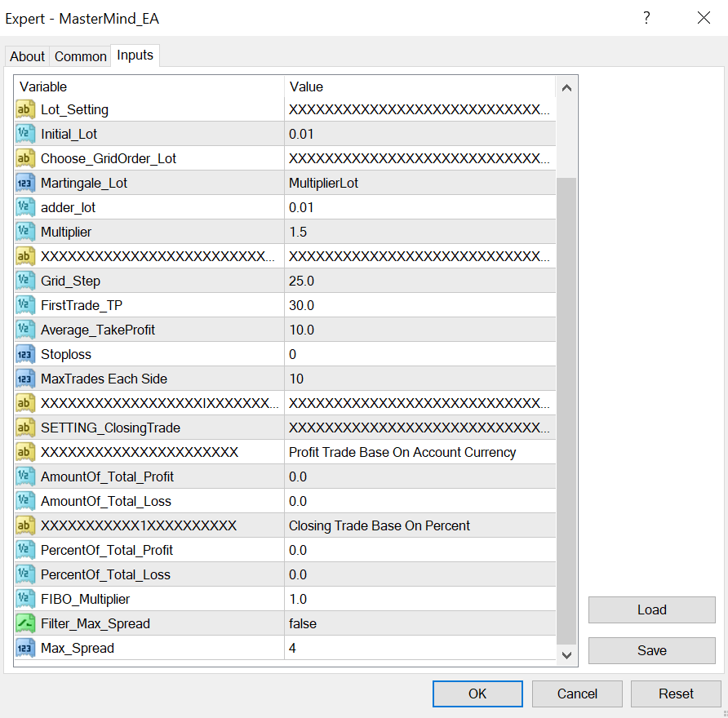The height and width of the screenshot is (718, 728).
Task: Click the icon next to Max_Spread
Action: click(24, 648)
